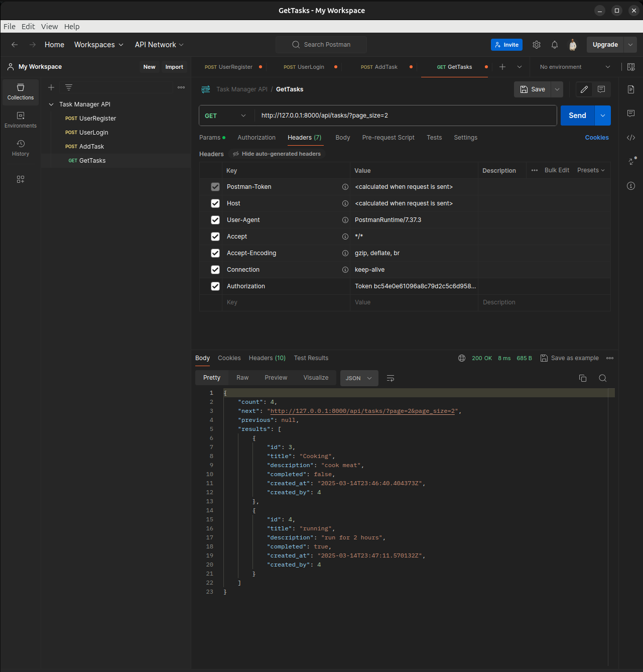Uncheck the Accept header
The width and height of the screenshot is (643, 672).
click(215, 237)
